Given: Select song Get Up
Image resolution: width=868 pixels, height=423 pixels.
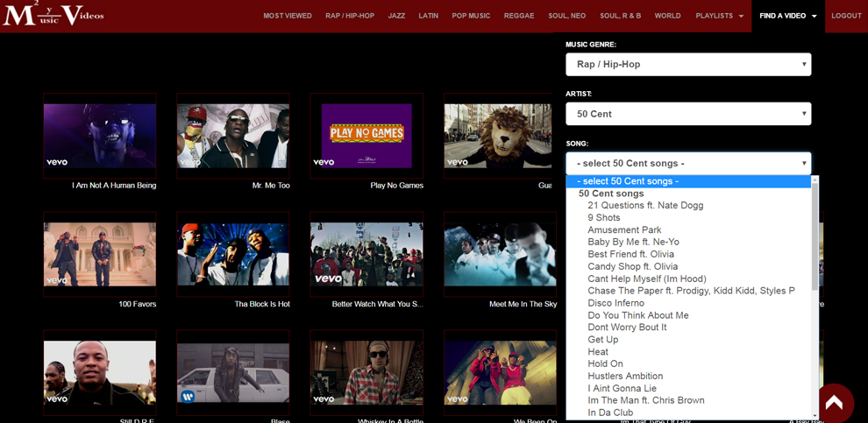Looking at the screenshot, I should click(x=603, y=340).
